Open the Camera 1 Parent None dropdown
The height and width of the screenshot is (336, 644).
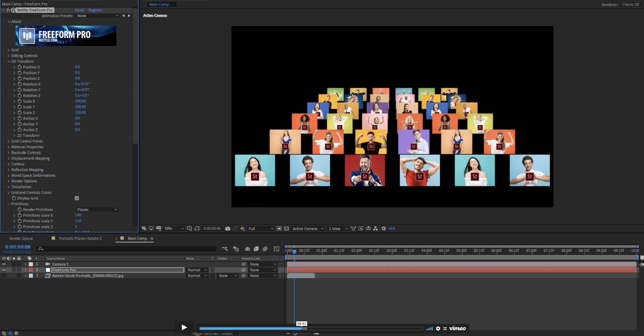(x=263, y=264)
